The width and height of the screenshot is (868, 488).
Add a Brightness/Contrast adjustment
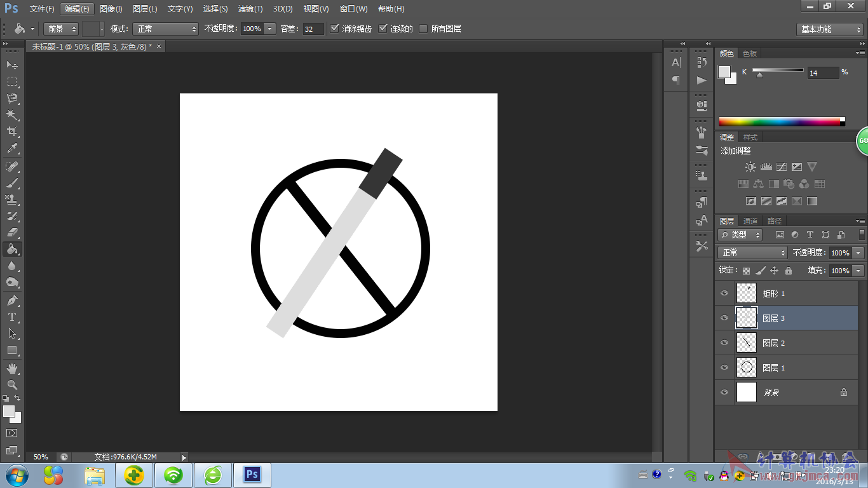click(x=750, y=167)
